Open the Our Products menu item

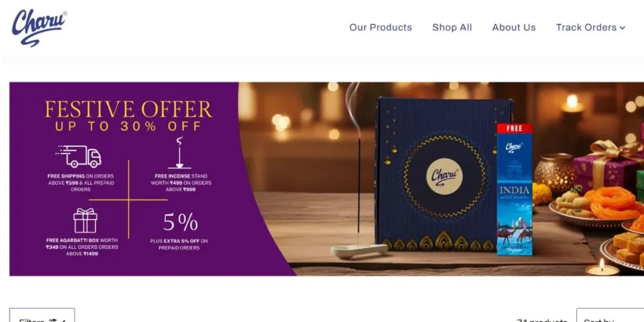(380, 28)
